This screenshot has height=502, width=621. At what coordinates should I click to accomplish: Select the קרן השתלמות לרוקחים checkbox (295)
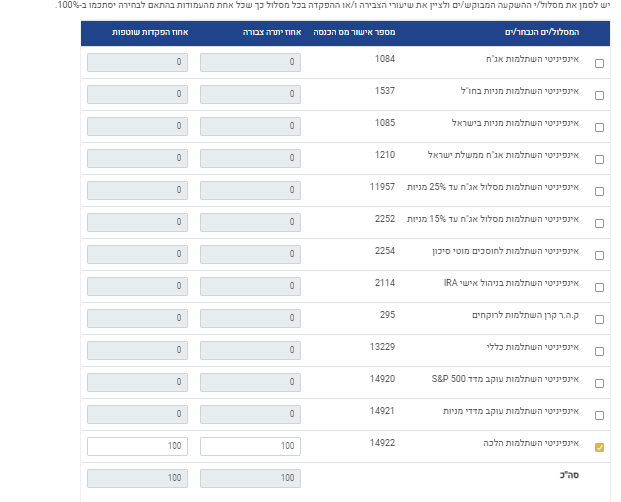pyautogui.click(x=599, y=320)
